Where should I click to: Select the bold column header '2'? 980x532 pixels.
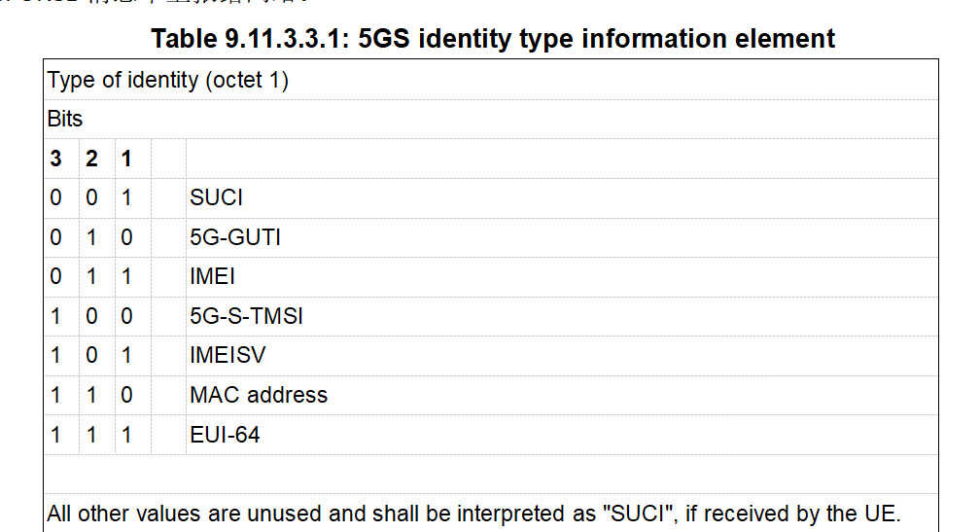[x=91, y=159]
